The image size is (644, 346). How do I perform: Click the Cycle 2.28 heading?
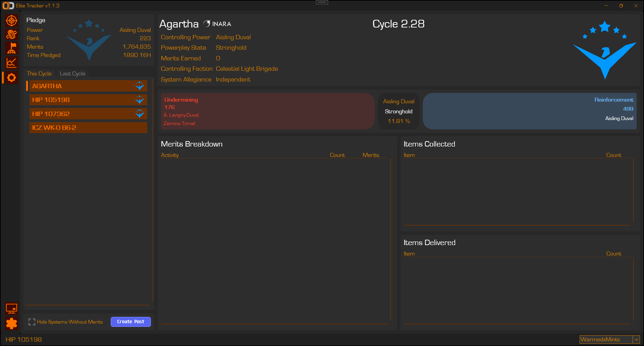click(398, 24)
